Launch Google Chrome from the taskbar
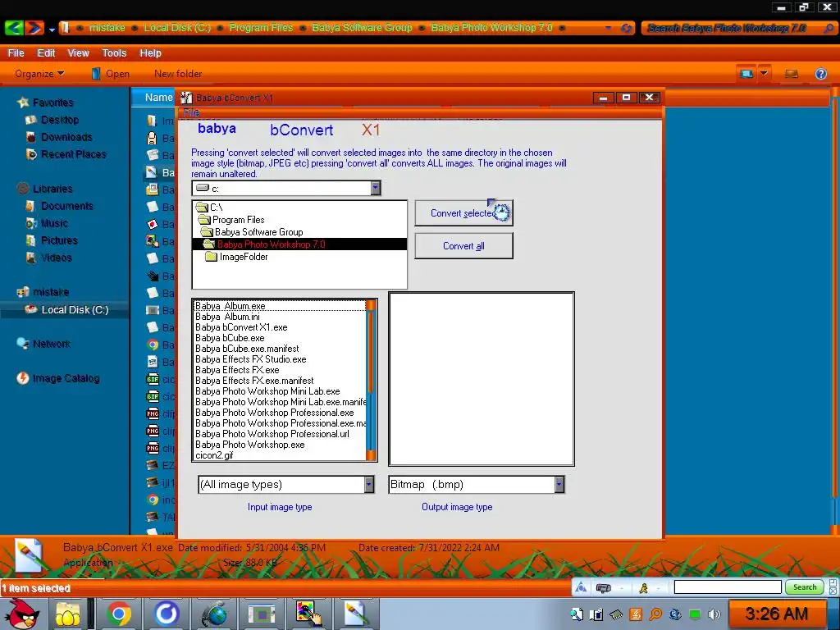The width and height of the screenshot is (840, 630). 118,614
